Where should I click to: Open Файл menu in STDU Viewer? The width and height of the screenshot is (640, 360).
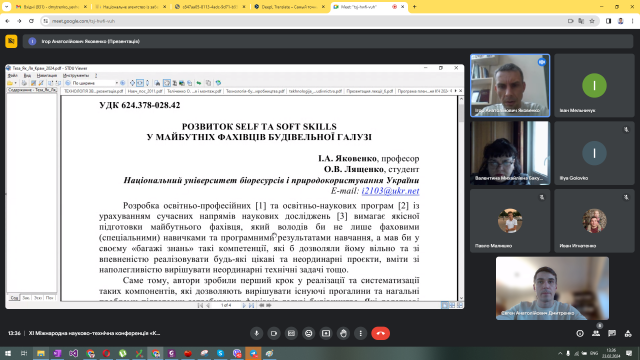point(13,76)
